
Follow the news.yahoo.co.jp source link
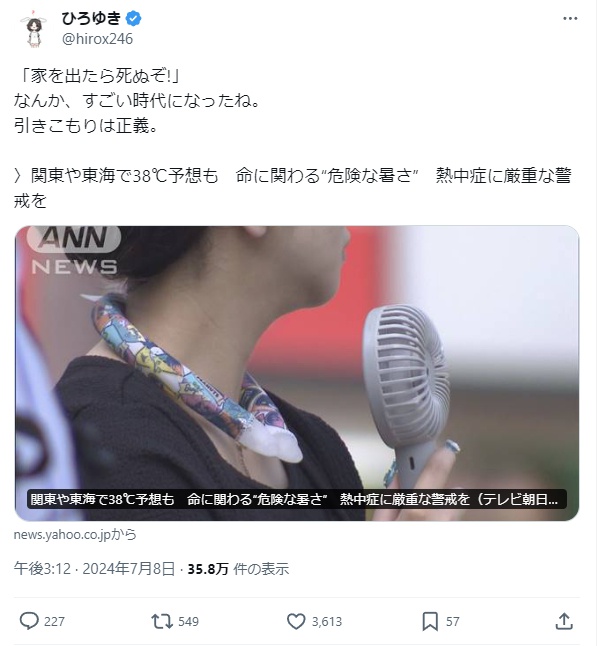pyautogui.click(x=75, y=534)
